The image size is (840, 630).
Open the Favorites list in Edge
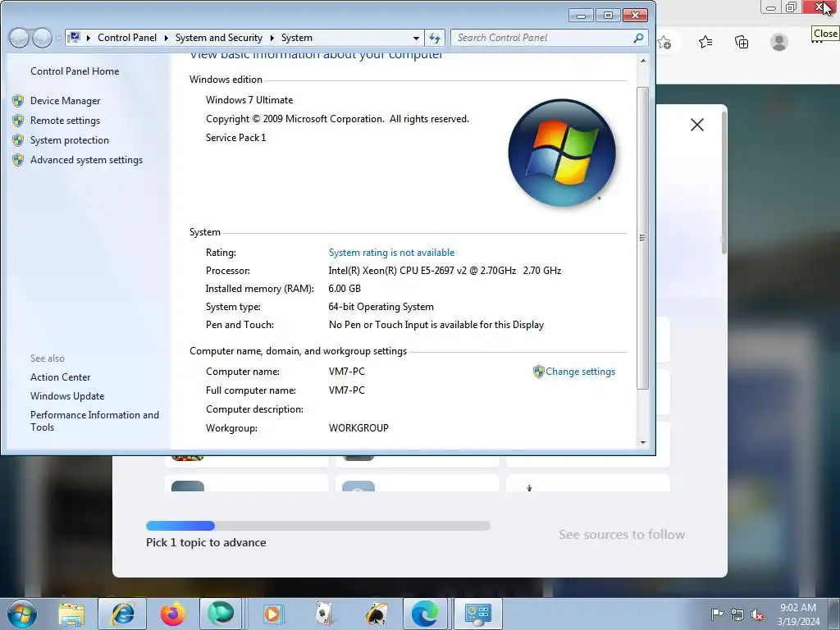(705, 42)
